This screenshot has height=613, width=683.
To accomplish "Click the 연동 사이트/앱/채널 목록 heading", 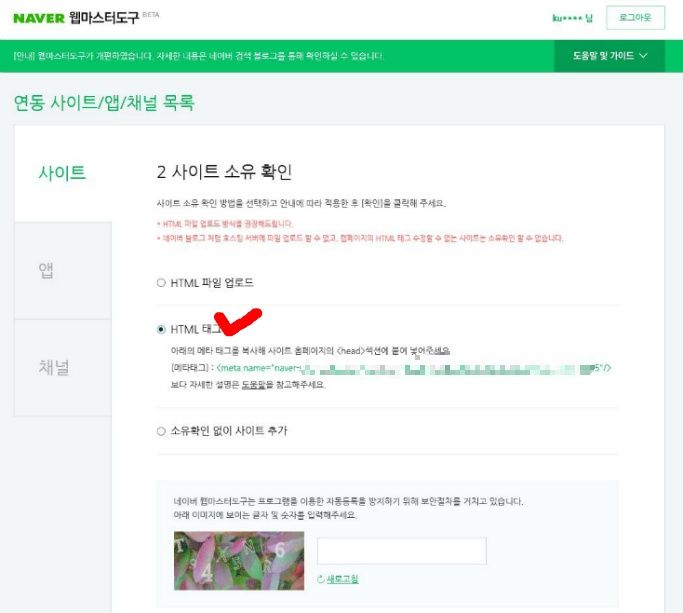I will point(104,103).
